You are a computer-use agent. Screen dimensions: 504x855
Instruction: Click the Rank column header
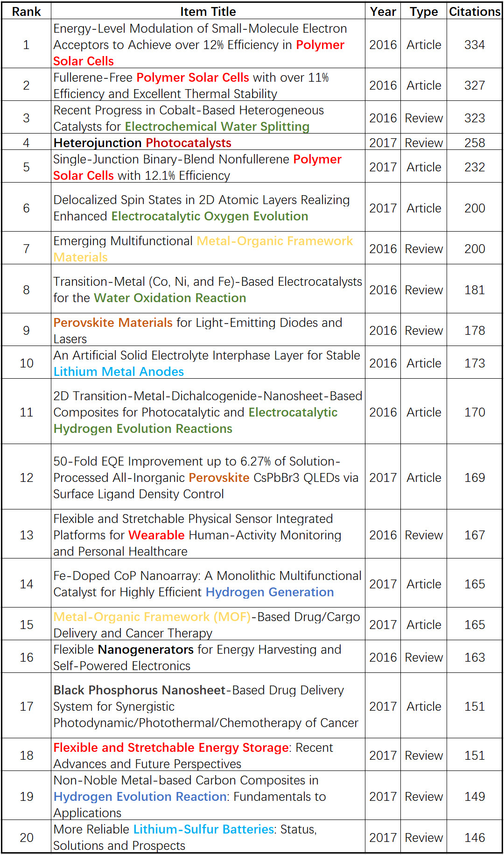26,11
